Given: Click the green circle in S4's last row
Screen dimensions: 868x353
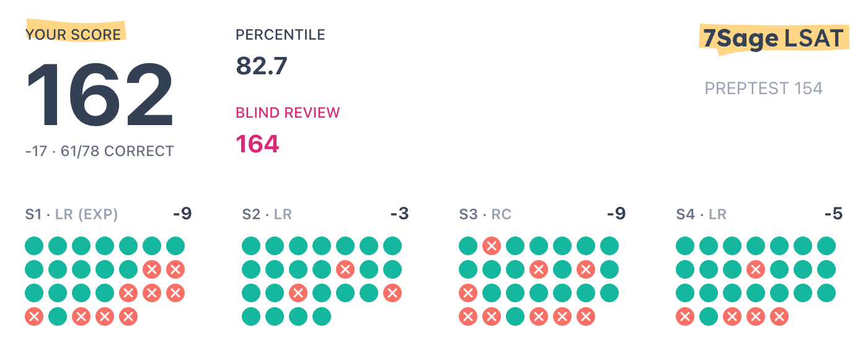Looking at the screenshot, I should [709, 316].
